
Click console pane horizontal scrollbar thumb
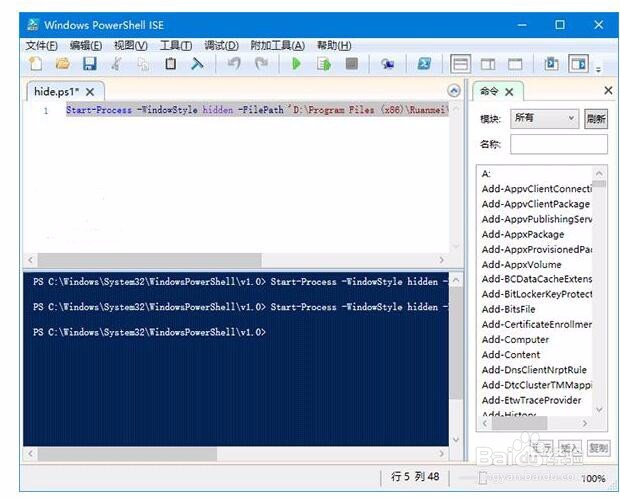tap(127, 453)
